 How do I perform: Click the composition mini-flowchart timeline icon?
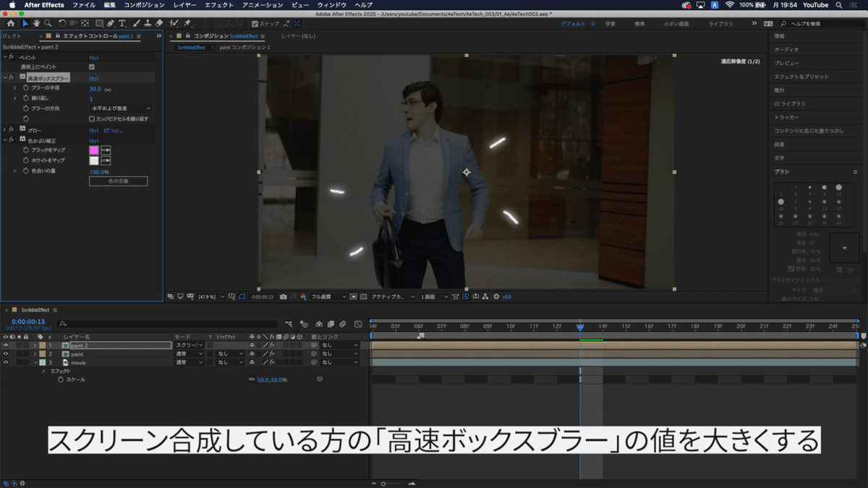coord(289,324)
